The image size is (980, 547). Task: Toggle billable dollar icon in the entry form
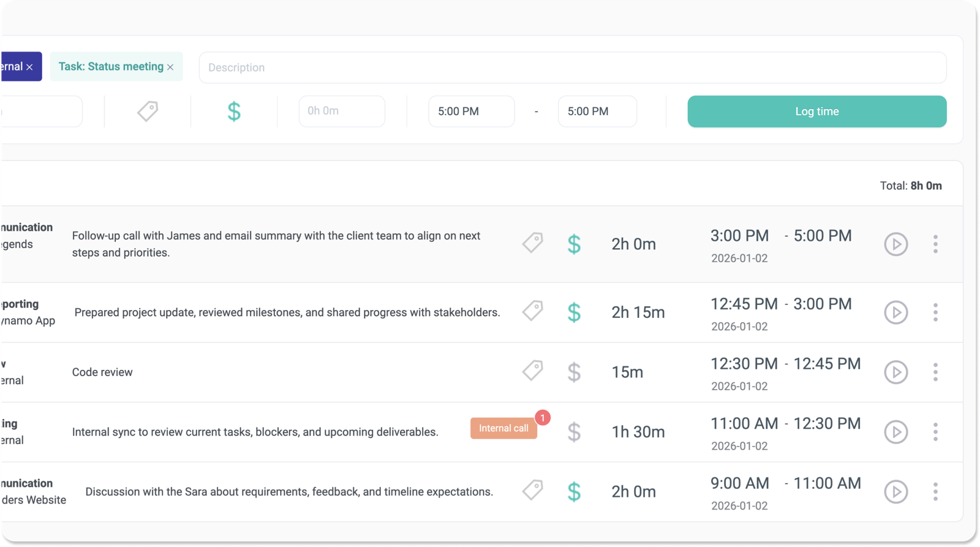click(x=234, y=111)
